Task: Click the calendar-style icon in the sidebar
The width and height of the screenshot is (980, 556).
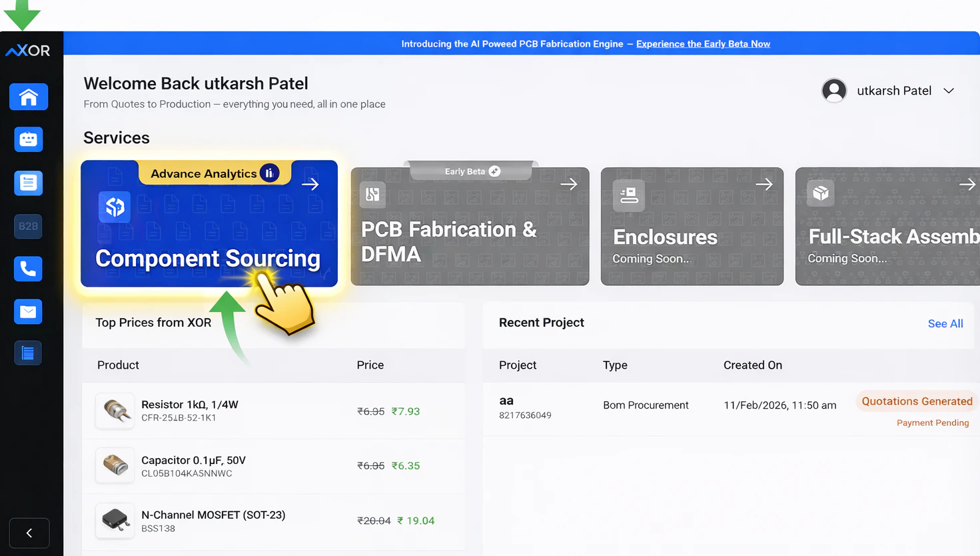Action: (28, 139)
